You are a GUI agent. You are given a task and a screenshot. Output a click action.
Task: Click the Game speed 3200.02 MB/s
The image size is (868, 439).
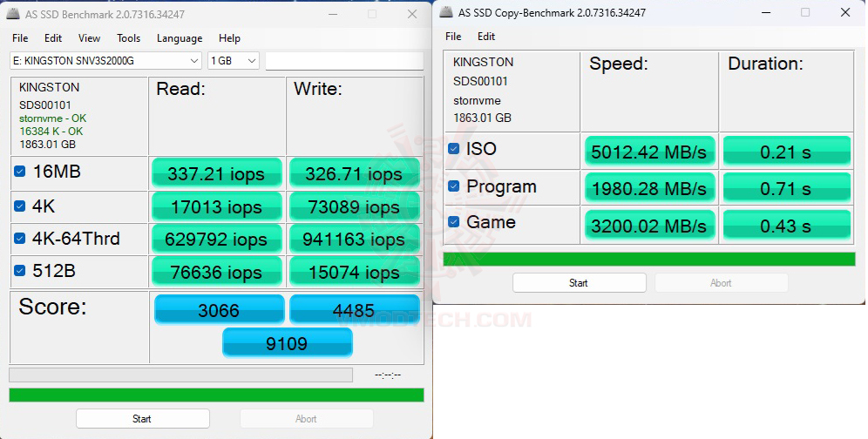tap(650, 226)
